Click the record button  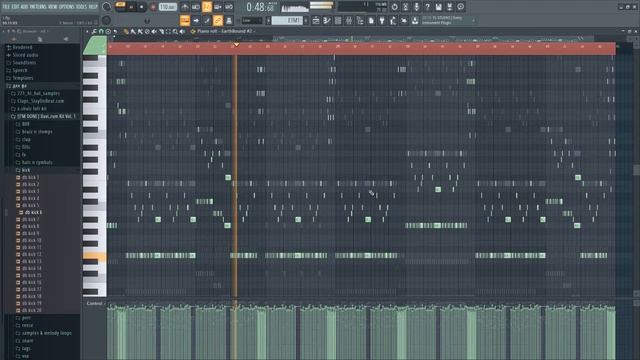tap(153, 7)
